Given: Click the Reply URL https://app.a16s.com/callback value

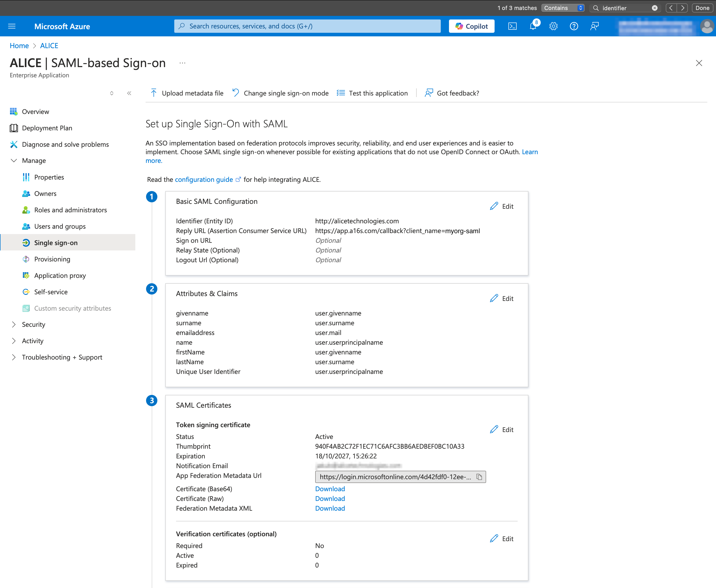Looking at the screenshot, I should [x=397, y=231].
